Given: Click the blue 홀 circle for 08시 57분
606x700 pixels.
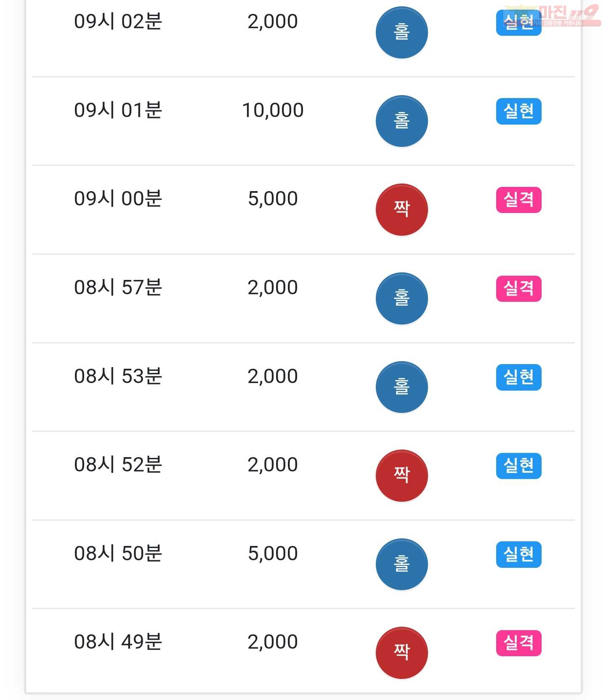Looking at the screenshot, I should (401, 298).
